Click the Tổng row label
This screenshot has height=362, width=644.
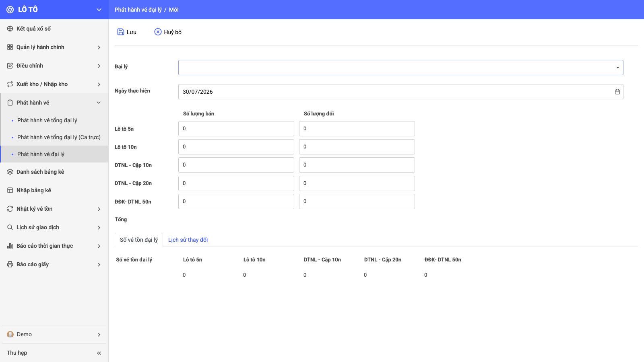pyautogui.click(x=121, y=220)
